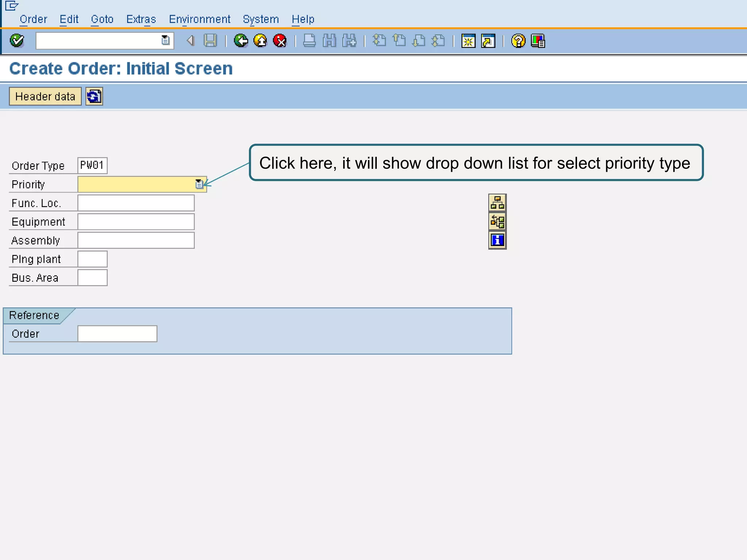This screenshot has width=747, height=560.
Task: Click the Assembly input field
Action: click(x=136, y=240)
